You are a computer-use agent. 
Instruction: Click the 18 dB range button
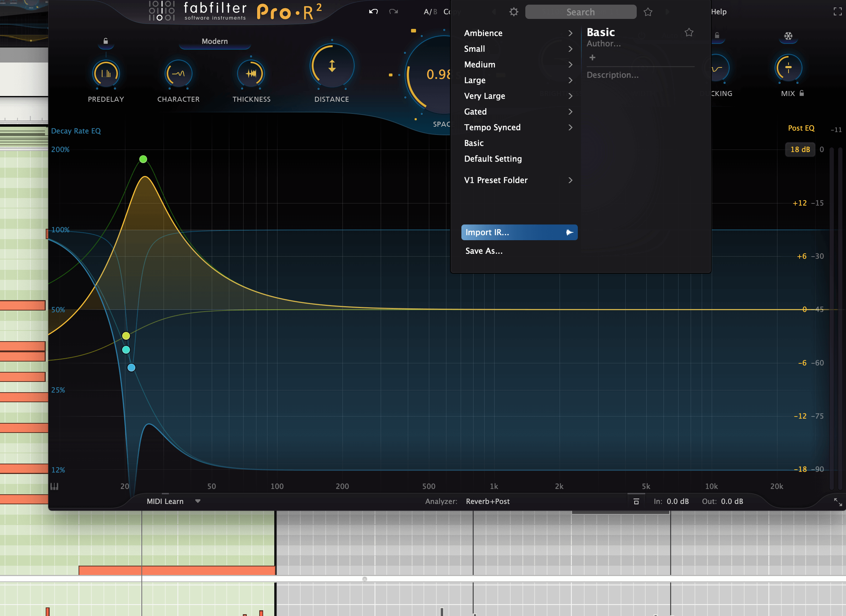point(800,150)
